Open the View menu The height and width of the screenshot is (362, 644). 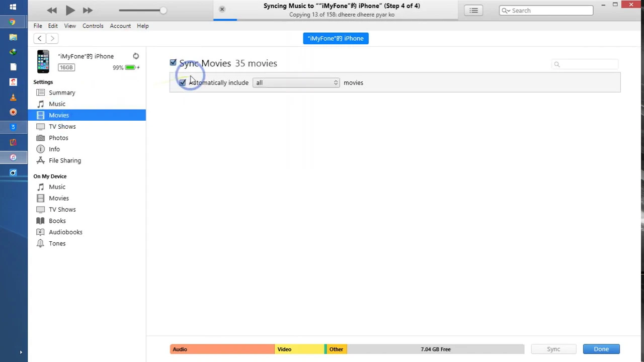[70, 26]
